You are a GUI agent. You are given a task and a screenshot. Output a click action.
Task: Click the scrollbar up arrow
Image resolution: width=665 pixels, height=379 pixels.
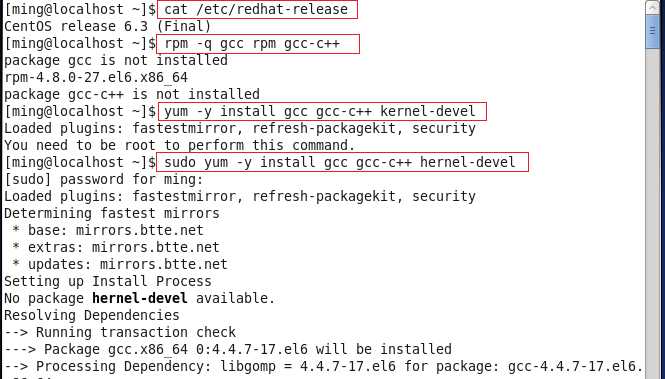[654, 7]
